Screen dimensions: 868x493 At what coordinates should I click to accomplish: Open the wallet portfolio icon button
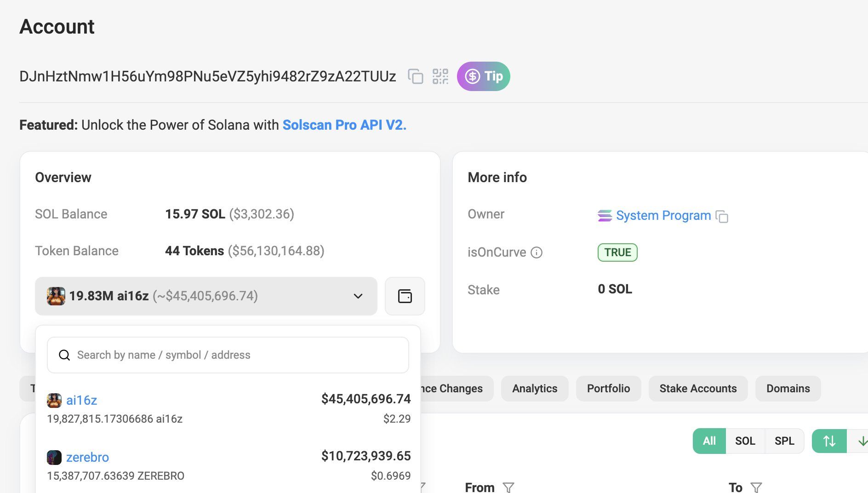(x=405, y=296)
